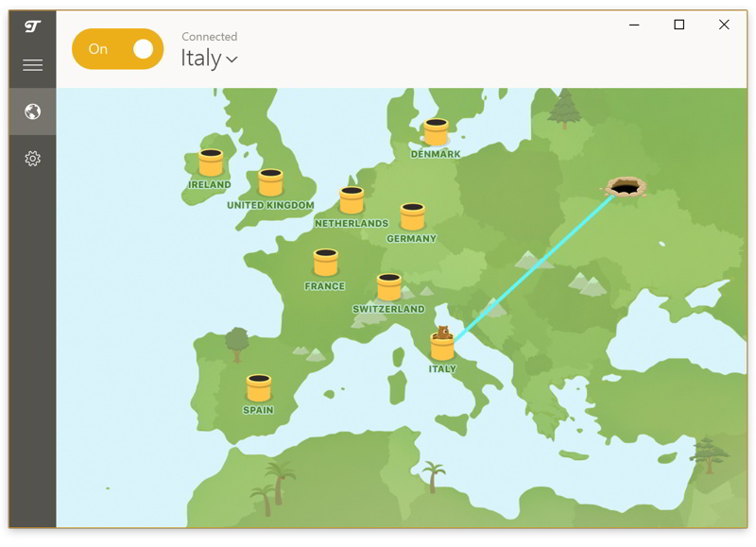Open the hamburger menu
This screenshot has height=547, width=756.
33,65
